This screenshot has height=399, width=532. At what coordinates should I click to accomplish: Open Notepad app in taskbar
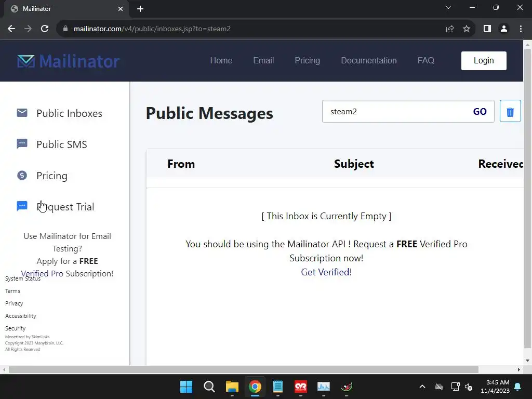[278, 387]
